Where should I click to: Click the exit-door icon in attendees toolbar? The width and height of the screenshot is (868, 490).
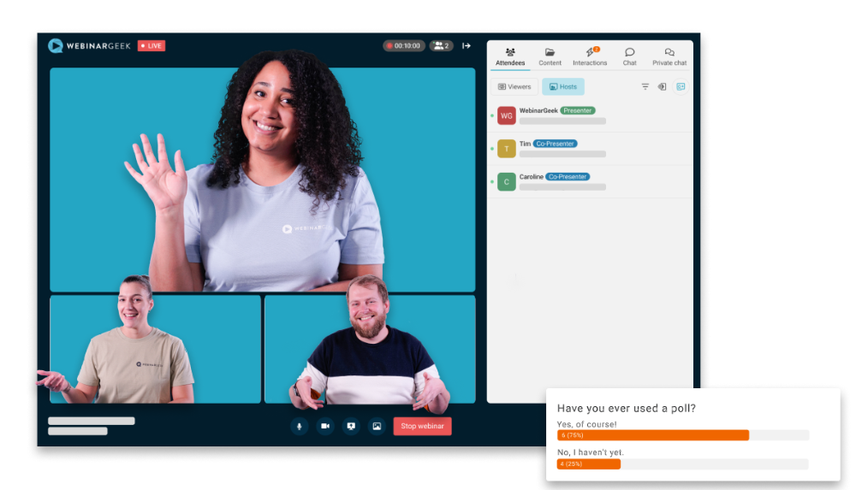point(662,86)
